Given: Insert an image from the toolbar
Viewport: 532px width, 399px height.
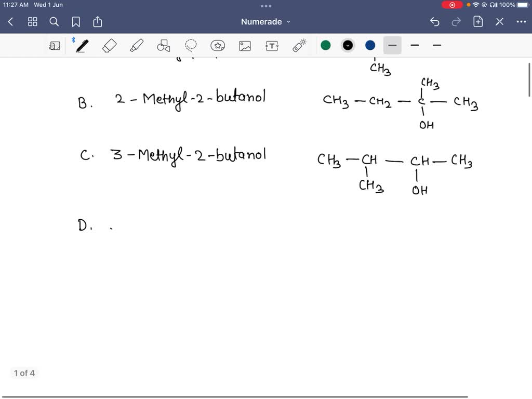Looking at the screenshot, I should pyautogui.click(x=245, y=45).
